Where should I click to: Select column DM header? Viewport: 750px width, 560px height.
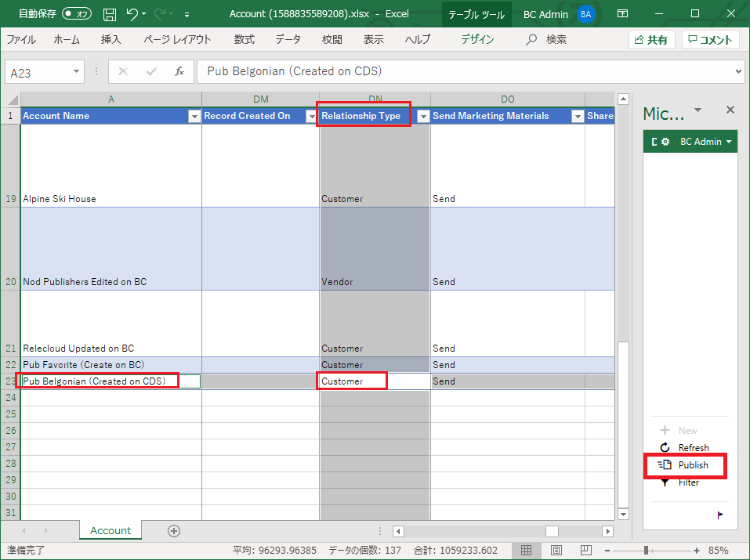(x=261, y=99)
